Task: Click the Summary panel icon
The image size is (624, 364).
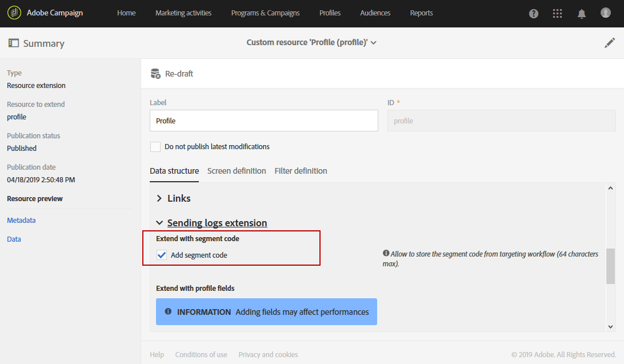Action: point(13,43)
